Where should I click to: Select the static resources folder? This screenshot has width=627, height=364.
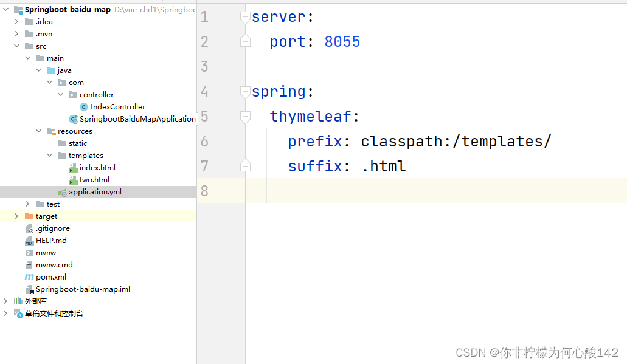pos(77,143)
